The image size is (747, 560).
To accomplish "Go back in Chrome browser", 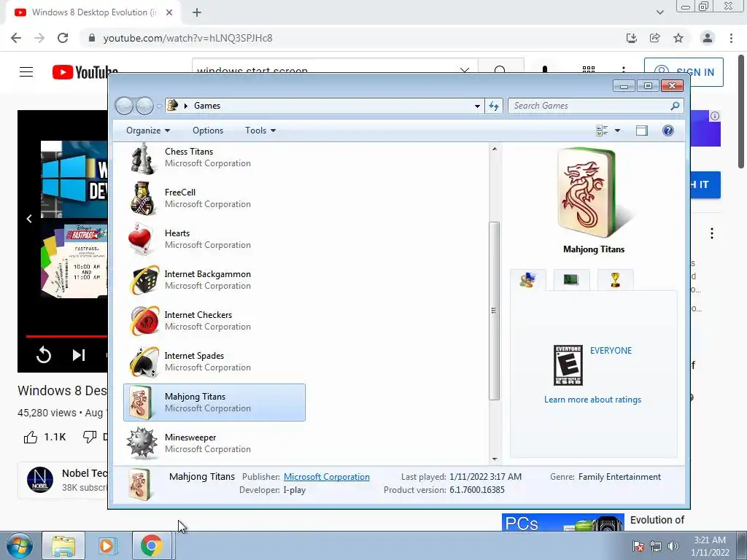I will click(16, 38).
